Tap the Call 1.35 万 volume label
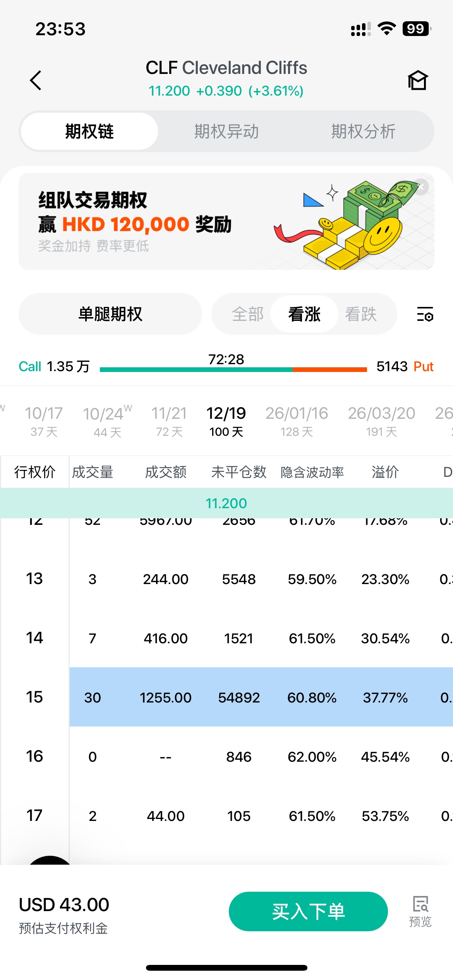Screen dimensions: 453x980 coord(54,366)
